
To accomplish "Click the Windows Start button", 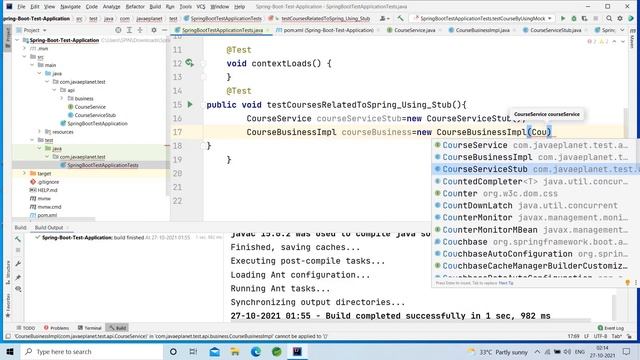I will click(x=10, y=351).
